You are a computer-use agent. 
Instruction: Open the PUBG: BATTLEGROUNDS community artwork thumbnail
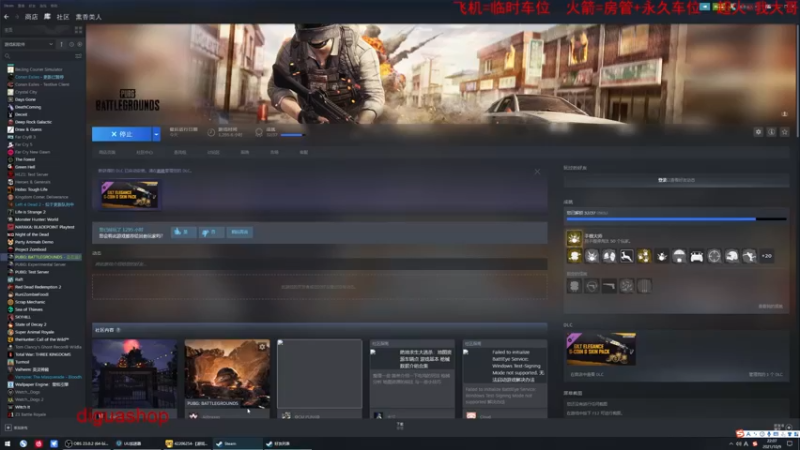coord(228,374)
